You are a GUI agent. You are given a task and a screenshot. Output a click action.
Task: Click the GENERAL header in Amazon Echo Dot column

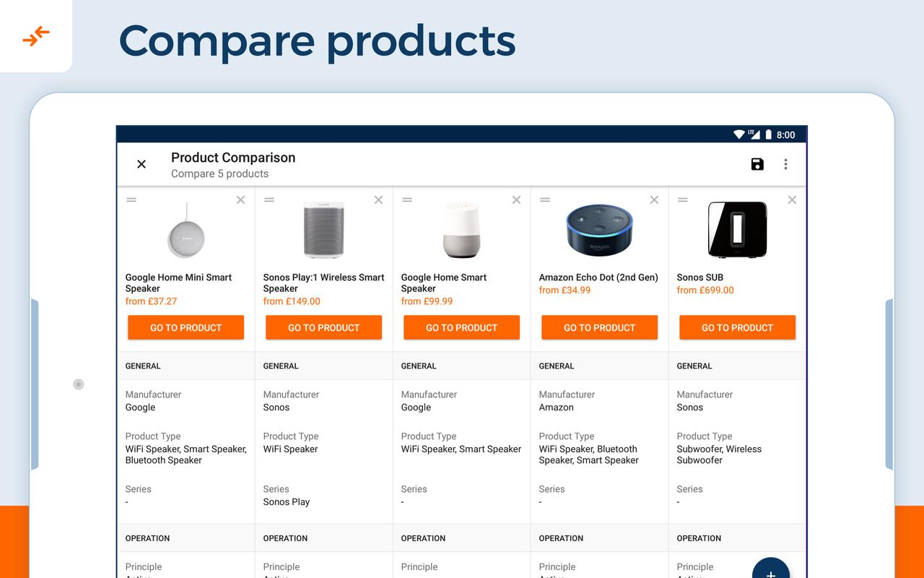(x=557, y=366)
